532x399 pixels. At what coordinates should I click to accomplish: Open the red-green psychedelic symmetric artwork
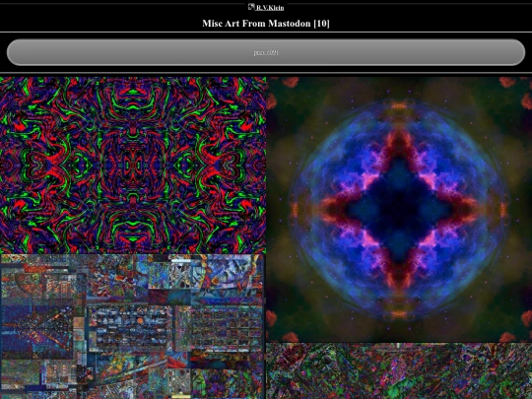coord(133,166)
